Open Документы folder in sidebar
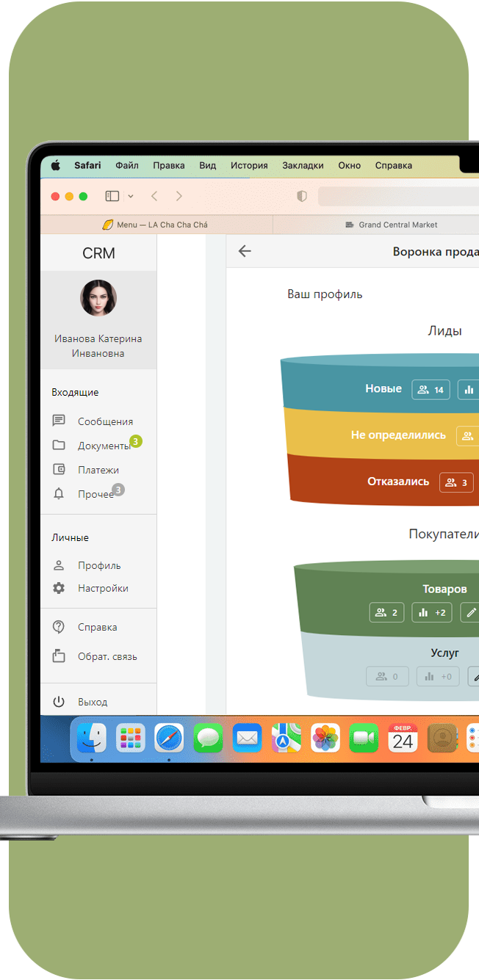The width and height of the screenshot is (479, 980). coord(103,446)
